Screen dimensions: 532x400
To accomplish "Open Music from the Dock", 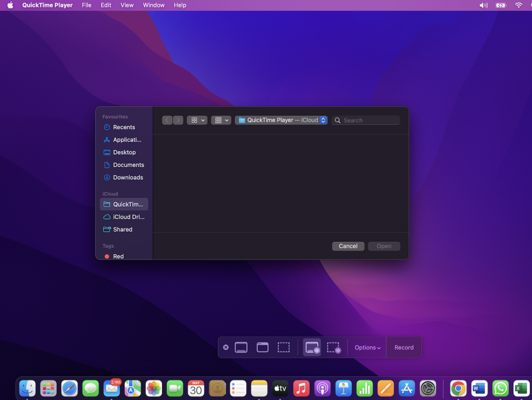I will click(301, 388).
